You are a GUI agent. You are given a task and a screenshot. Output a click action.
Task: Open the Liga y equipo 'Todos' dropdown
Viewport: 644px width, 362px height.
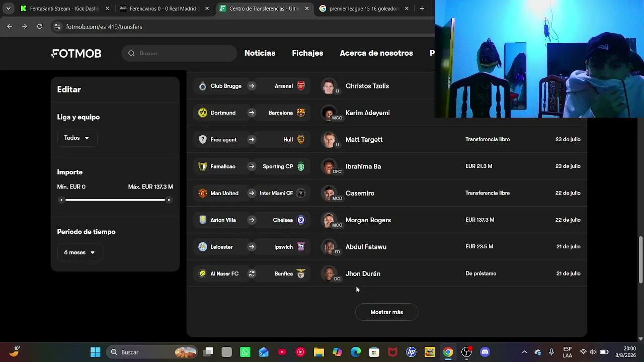(x=76, y=138)
